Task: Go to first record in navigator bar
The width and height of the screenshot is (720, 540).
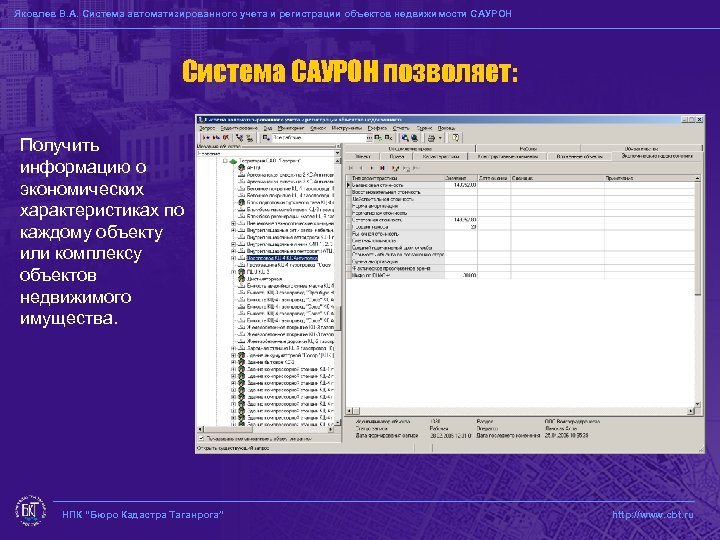Action: [x=351, y=168]
